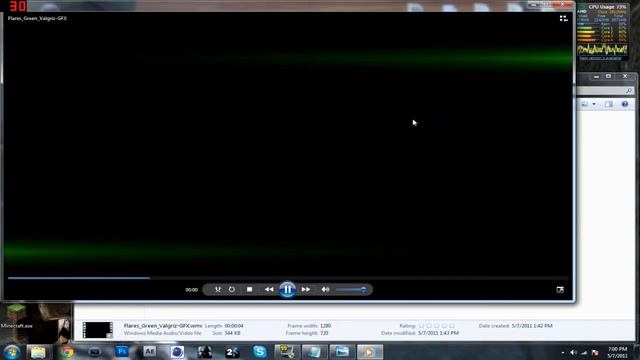This screenshot has width=640, height=360.
Task: Maximize the Explorer window behind
Action: coord(608,76)
